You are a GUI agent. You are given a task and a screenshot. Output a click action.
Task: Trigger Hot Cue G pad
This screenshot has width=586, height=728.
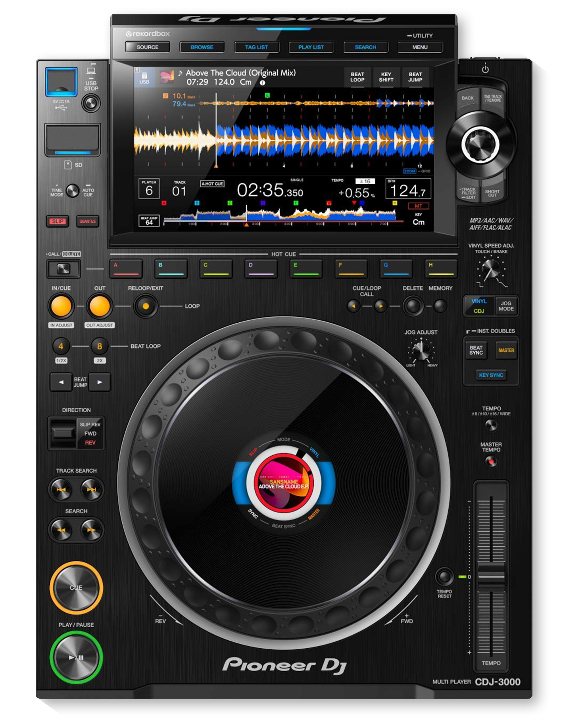[396, 269]
